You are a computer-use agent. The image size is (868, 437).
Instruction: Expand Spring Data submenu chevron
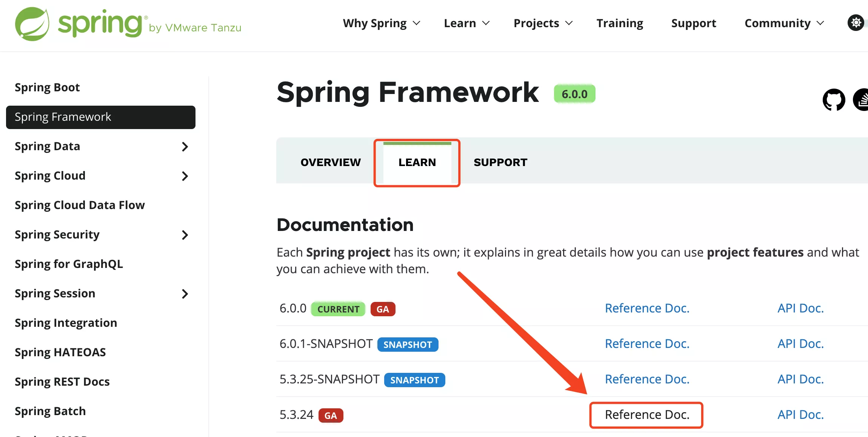pyautogui.click(x=185, y=147)
